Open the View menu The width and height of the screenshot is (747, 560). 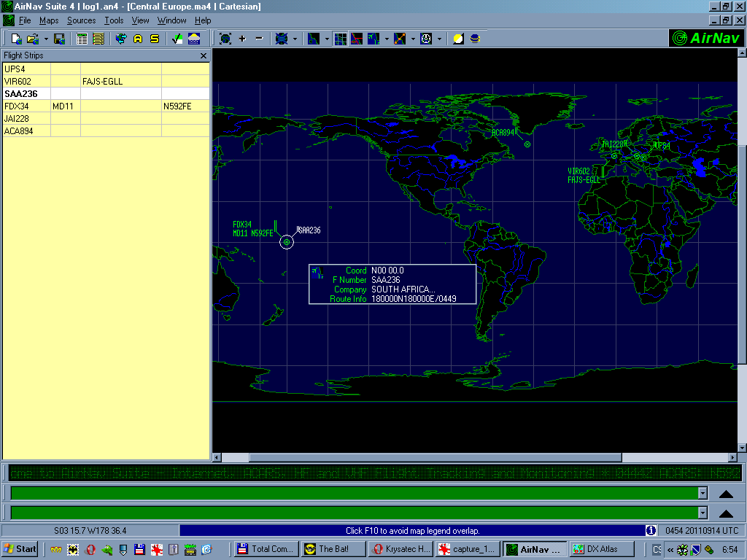140,20
